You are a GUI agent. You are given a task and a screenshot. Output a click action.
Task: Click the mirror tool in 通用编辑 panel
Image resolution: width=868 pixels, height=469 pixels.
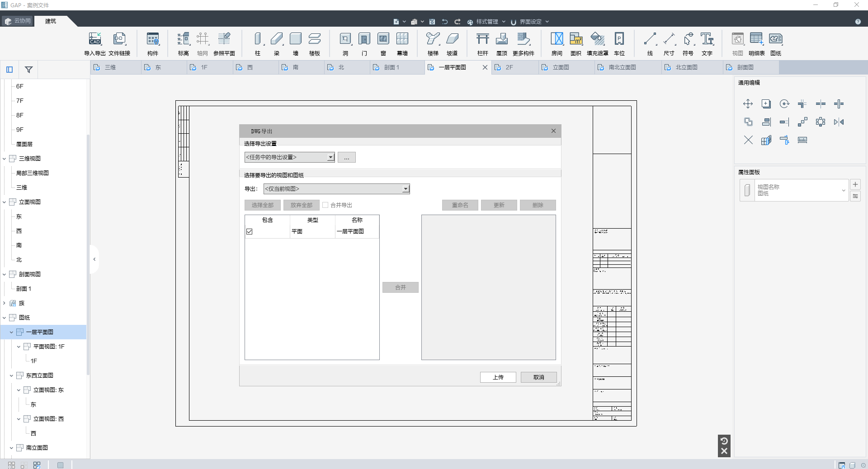(x=839, y=122)
